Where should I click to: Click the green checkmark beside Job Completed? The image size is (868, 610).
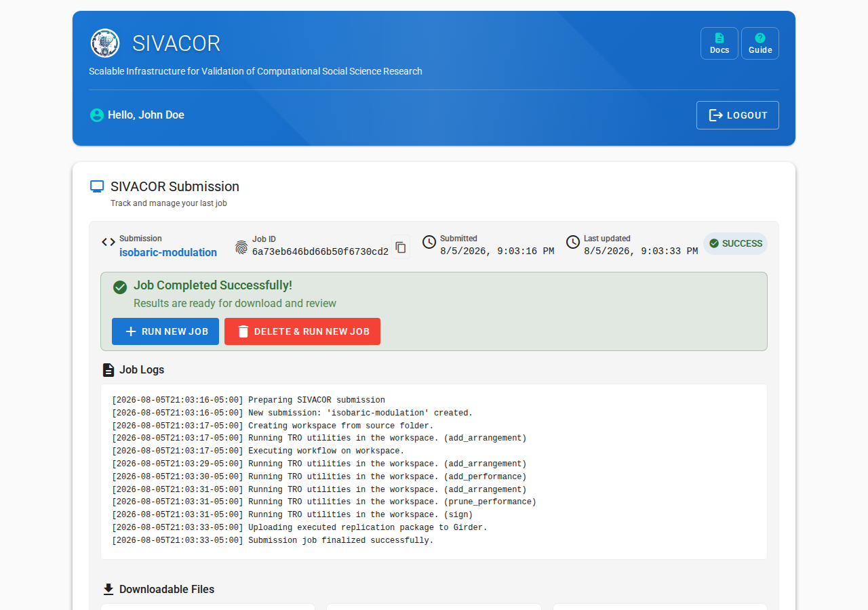120,287
